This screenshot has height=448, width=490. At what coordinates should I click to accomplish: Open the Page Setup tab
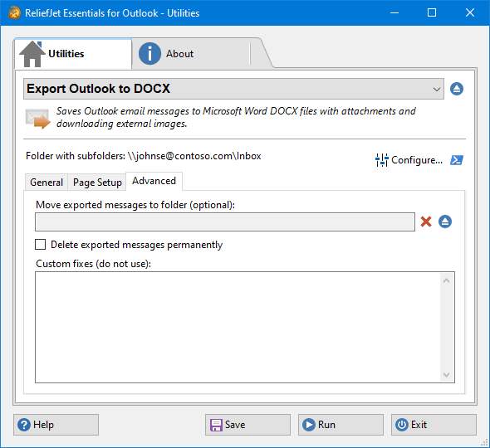click(97, 183)
